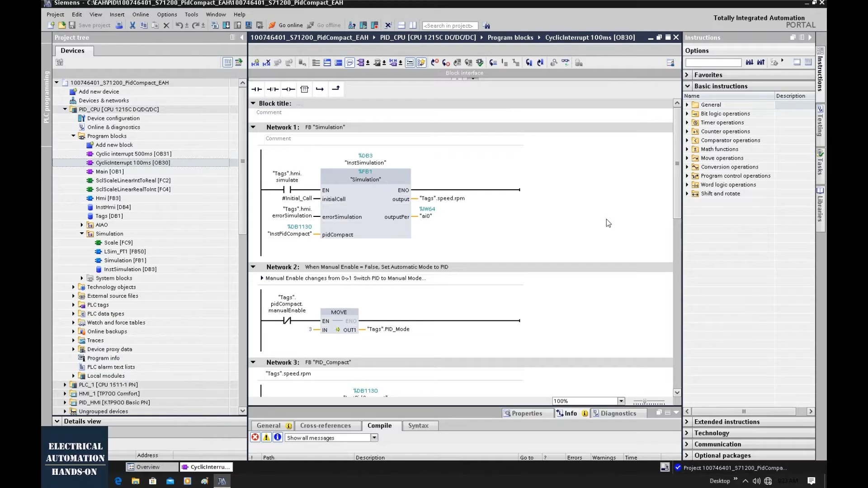Collapse Network 1 FB Simulation
Screen dimensions: 868x488
(x=253, y=127)
